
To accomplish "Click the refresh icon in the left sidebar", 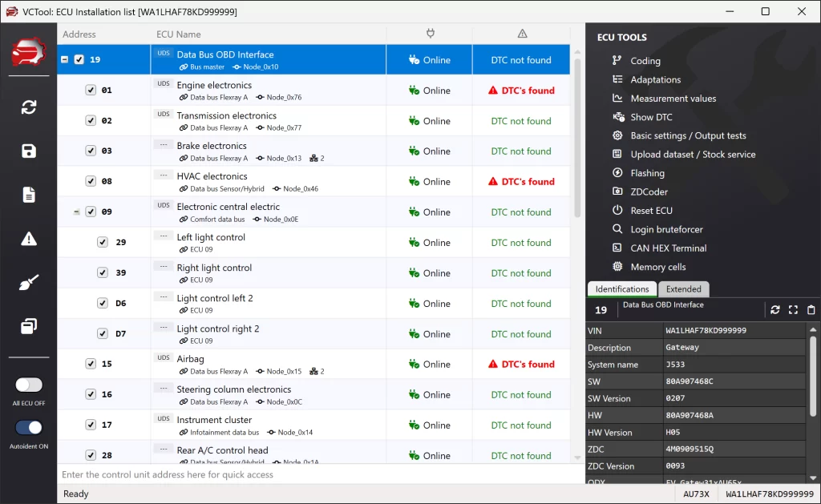I will tap(29, 107).
